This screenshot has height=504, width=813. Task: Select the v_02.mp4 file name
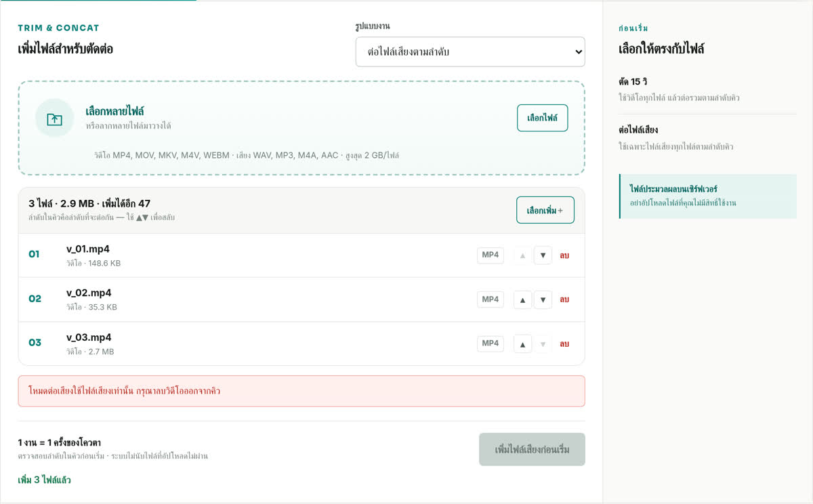click(89, 293)
